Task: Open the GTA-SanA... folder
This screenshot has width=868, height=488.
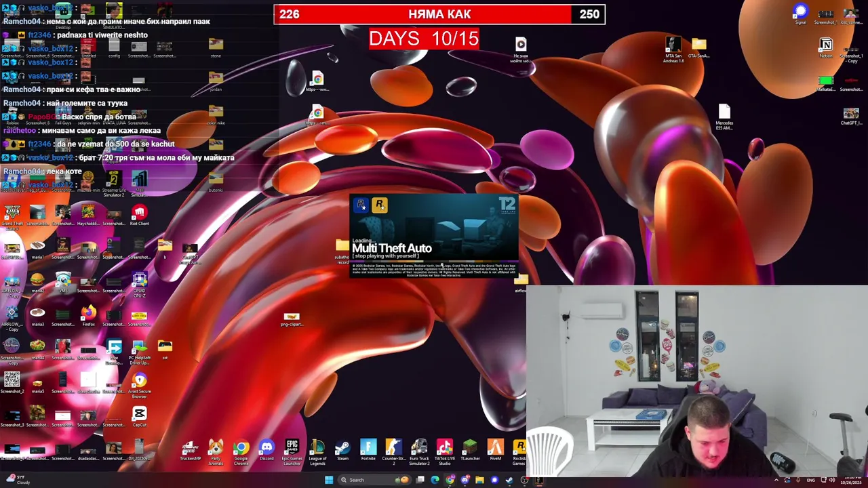Action: [x=698, y=47]
